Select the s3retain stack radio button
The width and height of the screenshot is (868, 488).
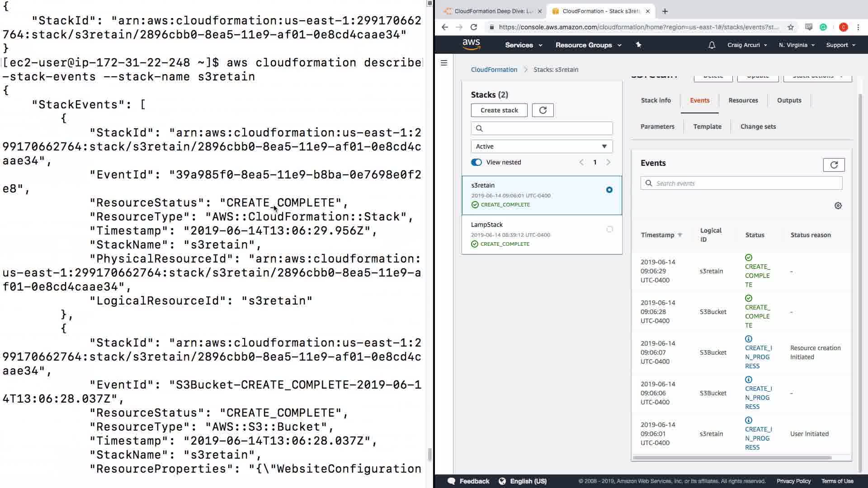(x=609, y=190)
